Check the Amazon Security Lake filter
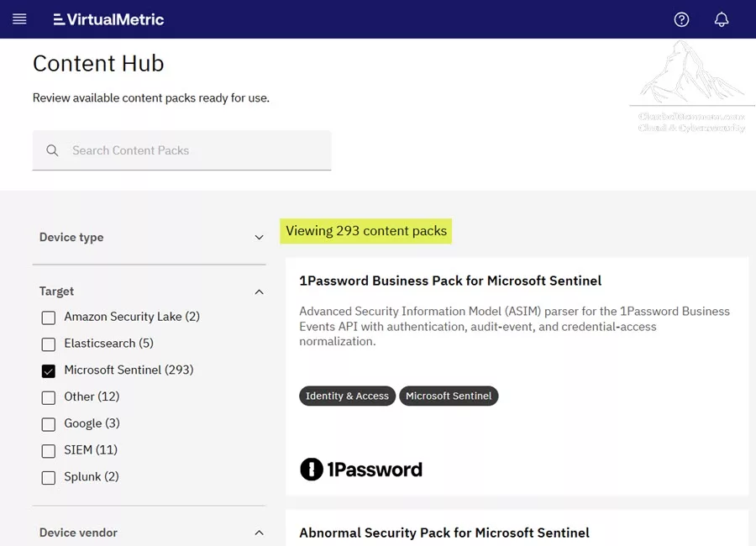This screenshot has height=546, width=756. [x=48, y=318]
